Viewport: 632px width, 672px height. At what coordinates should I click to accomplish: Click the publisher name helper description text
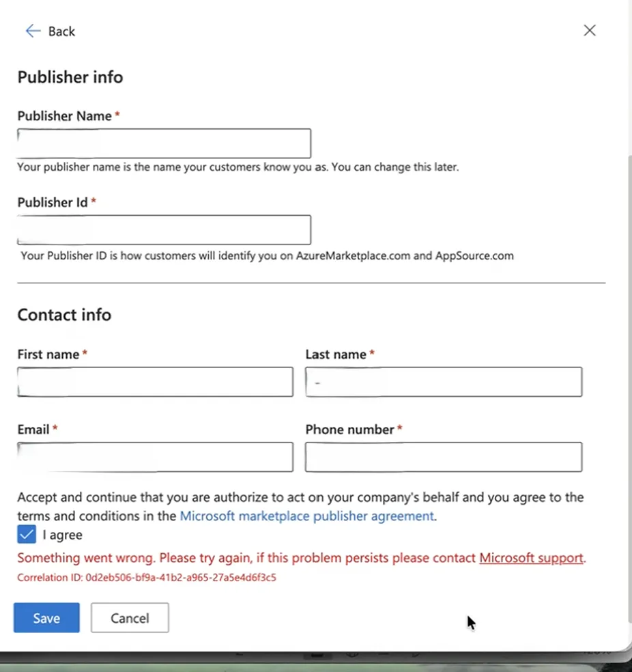(238, 167)
